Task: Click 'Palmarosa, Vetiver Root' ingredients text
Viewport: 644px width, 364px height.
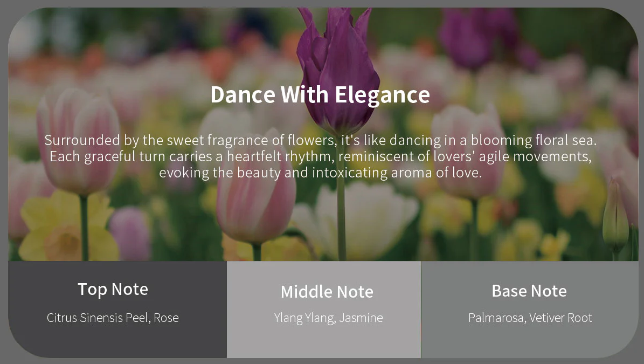Action: pyautogui.click(x=530, y=318)
